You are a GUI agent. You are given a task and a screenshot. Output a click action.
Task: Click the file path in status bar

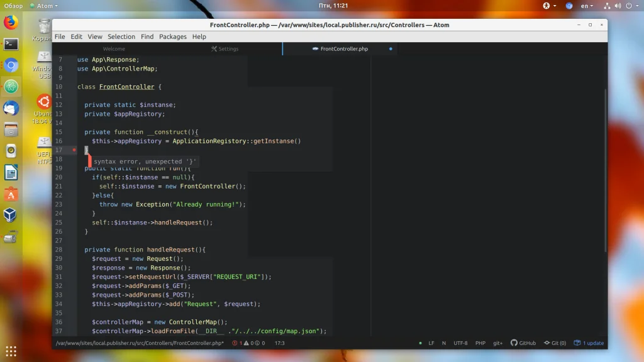click(x=139, y=343)
